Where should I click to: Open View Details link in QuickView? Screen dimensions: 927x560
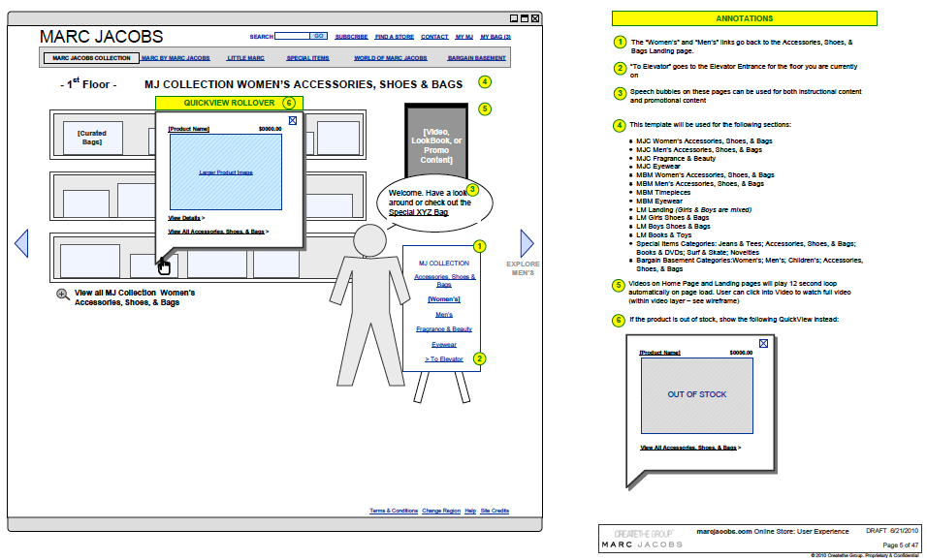[186, 218]
